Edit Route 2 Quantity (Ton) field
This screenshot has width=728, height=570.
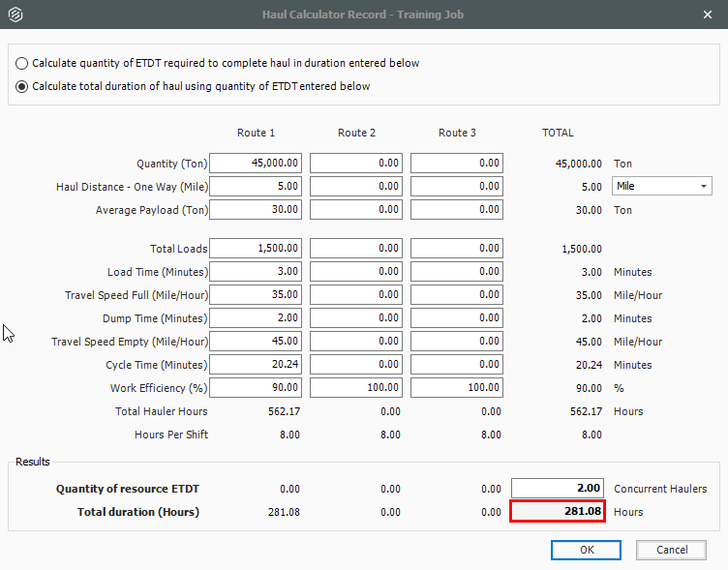(x=357, y=164)
